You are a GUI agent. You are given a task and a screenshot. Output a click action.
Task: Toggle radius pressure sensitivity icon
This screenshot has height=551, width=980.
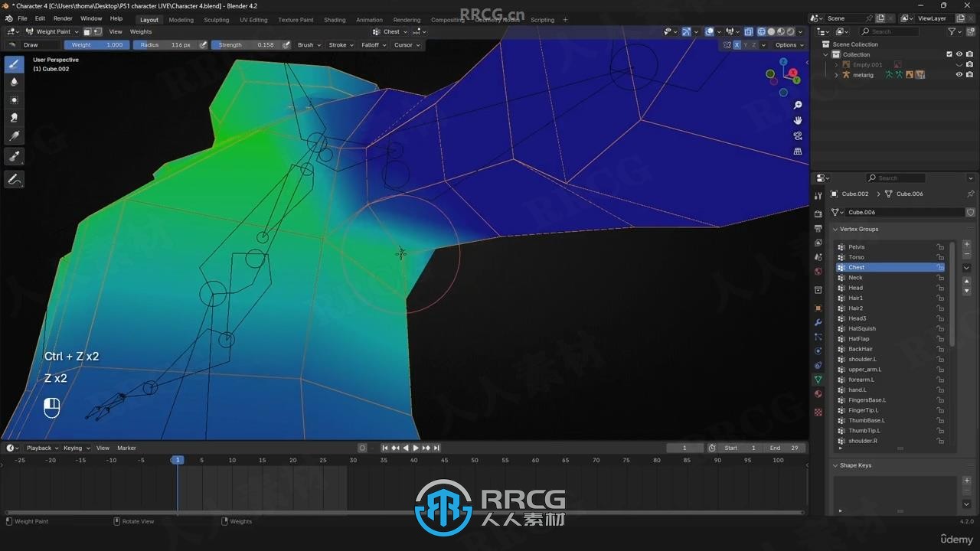coord(203,45)
